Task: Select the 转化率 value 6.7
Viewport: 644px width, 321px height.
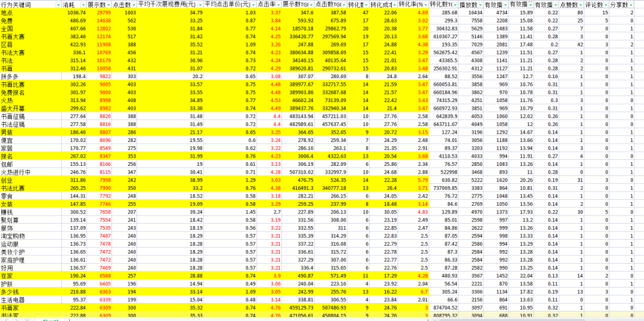Action: tap(414, 291)
